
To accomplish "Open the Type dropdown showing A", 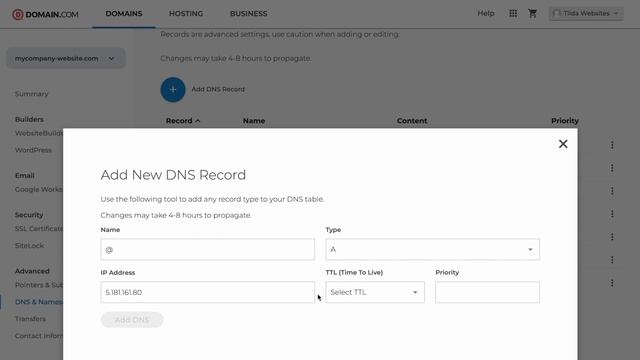I will [432, 249].
